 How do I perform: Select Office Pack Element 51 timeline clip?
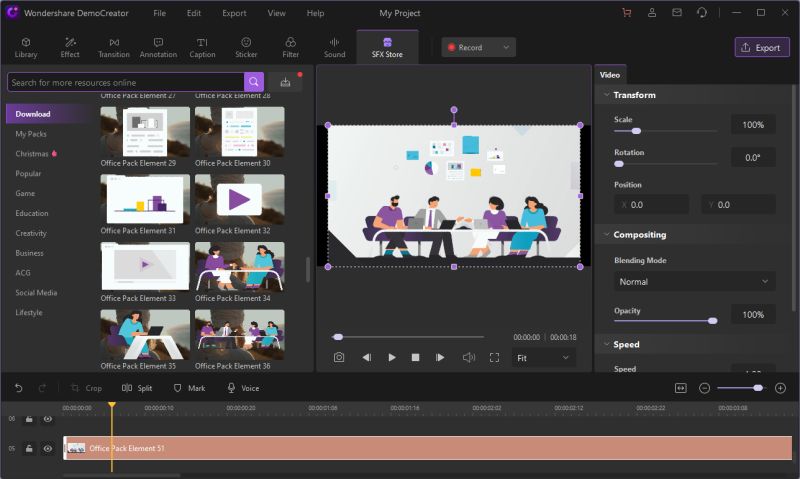click(428, 448)
